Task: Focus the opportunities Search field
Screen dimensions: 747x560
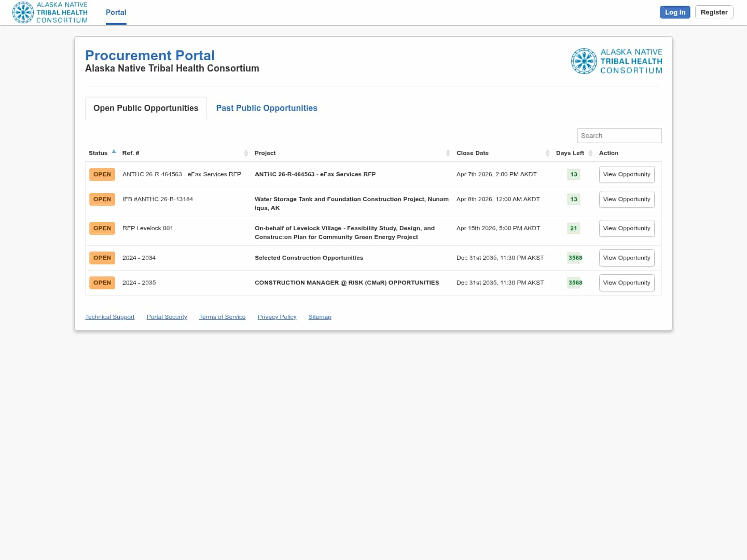Action: pyautogui.click(x=619, y=135)
